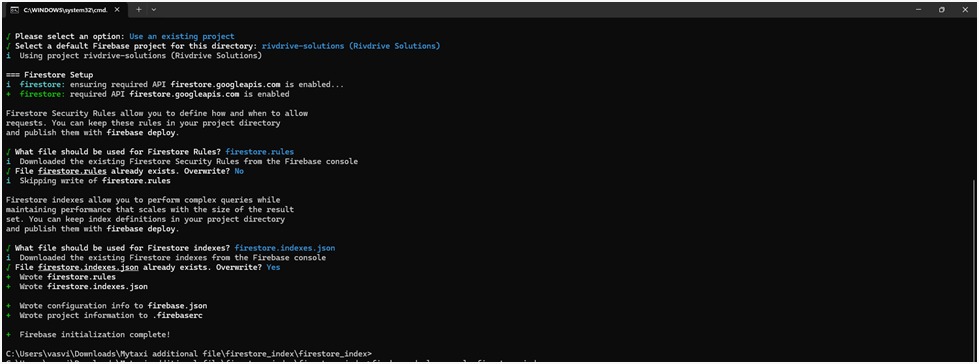Screen dimensions: 979x364
Task: Click 'Firebase initialization complete!' line
Action: click(x=95, y=335)
